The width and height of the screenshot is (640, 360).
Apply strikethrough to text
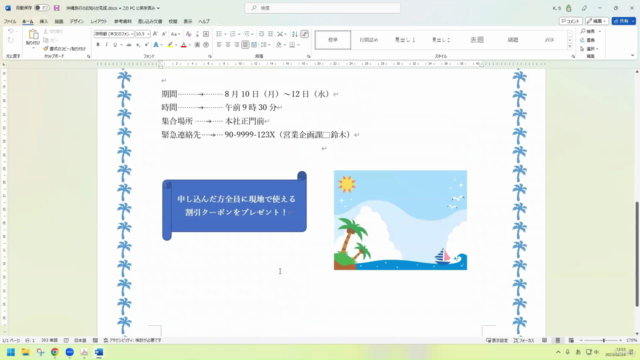(x=129, y=45)
